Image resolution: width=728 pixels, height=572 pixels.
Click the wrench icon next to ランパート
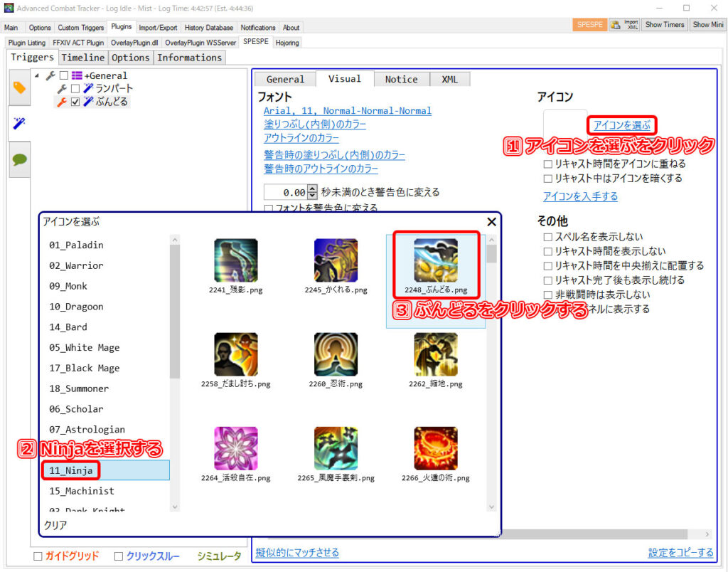click(x=62, y=89)
